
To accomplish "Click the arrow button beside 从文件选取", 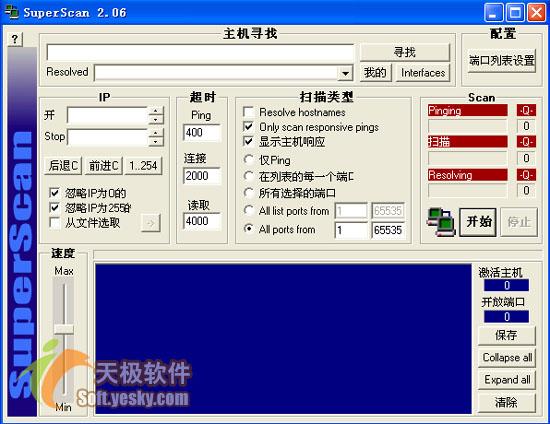I will 150,223.
